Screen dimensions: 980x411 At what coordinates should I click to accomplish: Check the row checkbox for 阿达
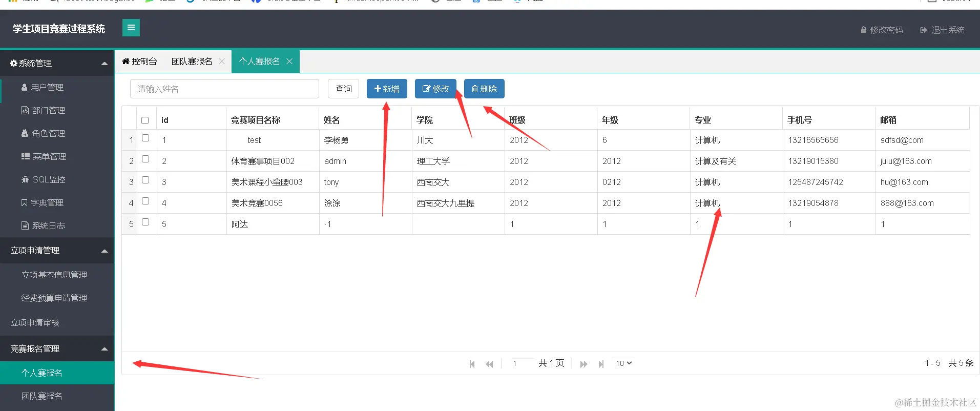point(145,222)
